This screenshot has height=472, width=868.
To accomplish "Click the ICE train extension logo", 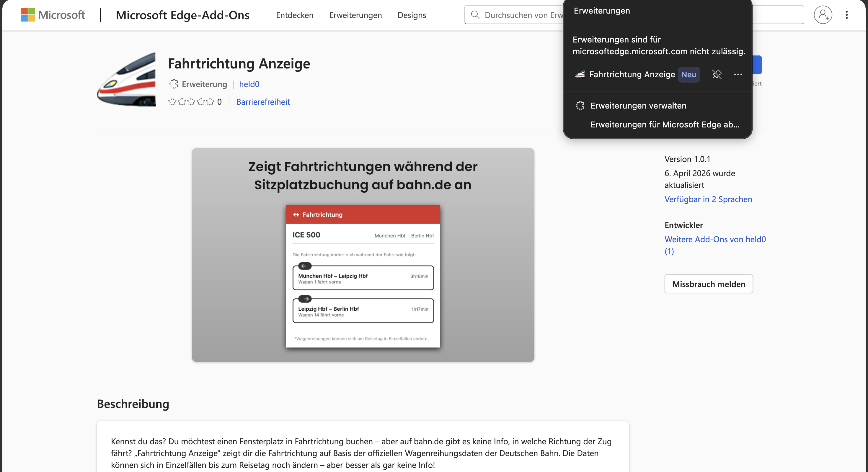I will click(x=126, y=79).
